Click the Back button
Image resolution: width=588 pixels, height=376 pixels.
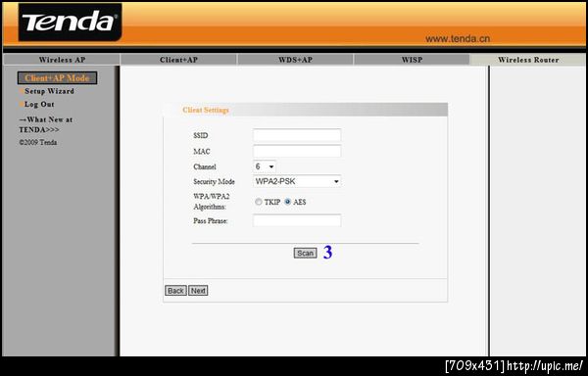[x=175, y=291]
